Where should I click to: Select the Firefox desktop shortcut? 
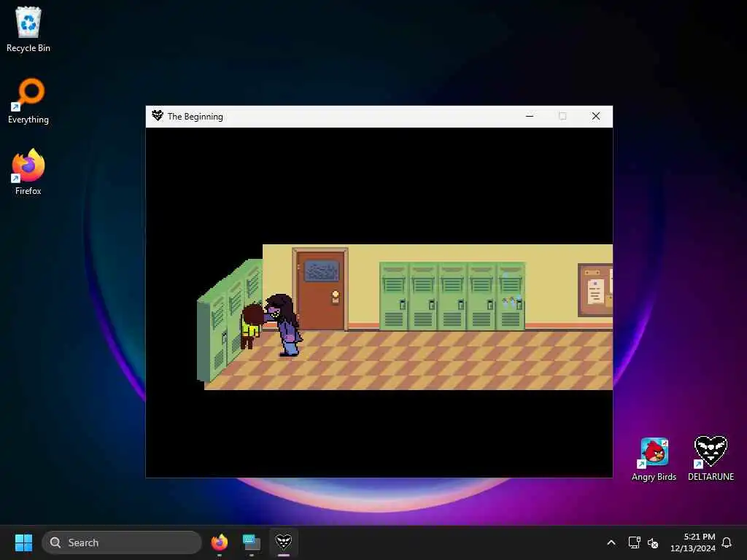[28, 172]
